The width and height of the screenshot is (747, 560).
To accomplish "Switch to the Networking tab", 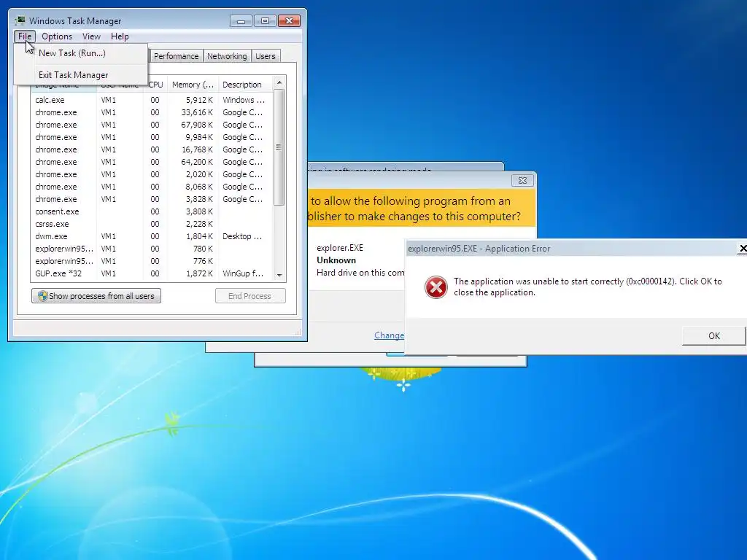I will point(227,56).
